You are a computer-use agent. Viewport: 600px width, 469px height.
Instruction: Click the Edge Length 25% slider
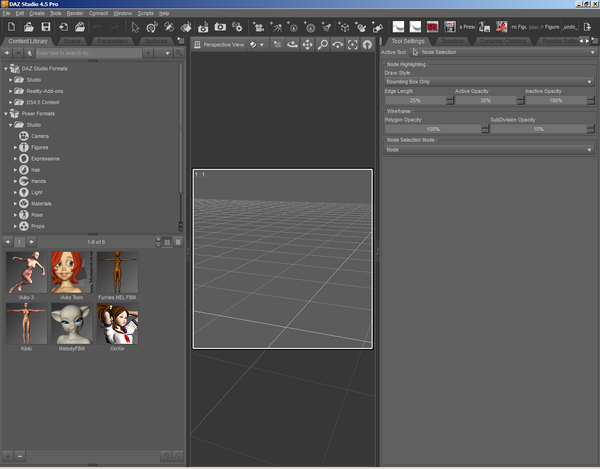coord(415,100)
